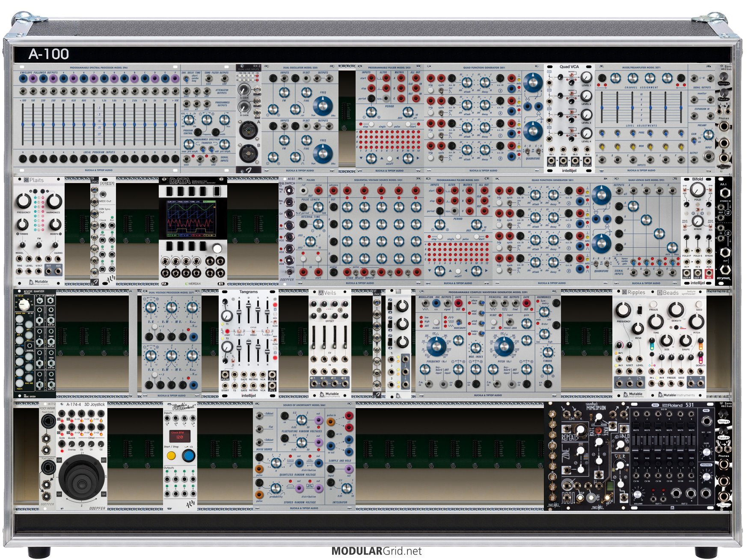
Task: Click the Tangrams module title
Action: tap(249, 292)
